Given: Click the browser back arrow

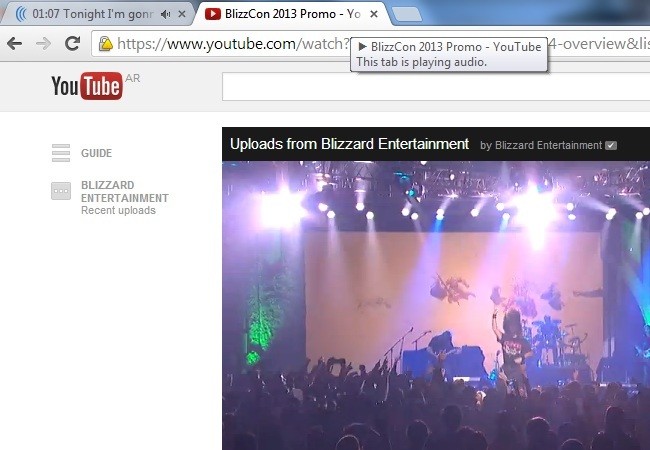Looking at the screenshot, I should 15,44.
